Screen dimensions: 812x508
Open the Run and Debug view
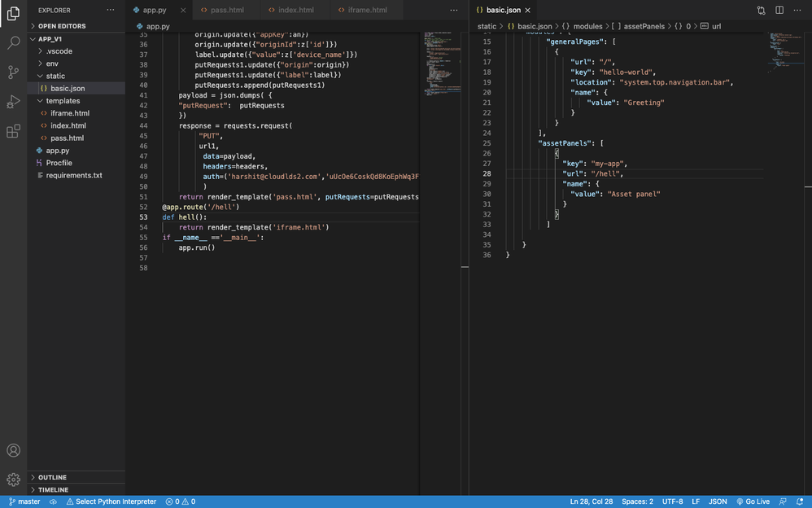click(13, 102)
